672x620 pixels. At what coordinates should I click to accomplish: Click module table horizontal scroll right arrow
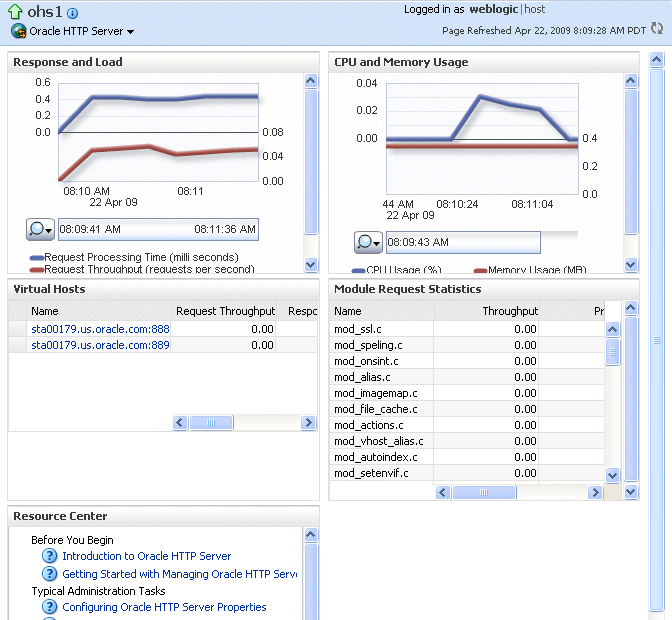click(x=595, y=493)
